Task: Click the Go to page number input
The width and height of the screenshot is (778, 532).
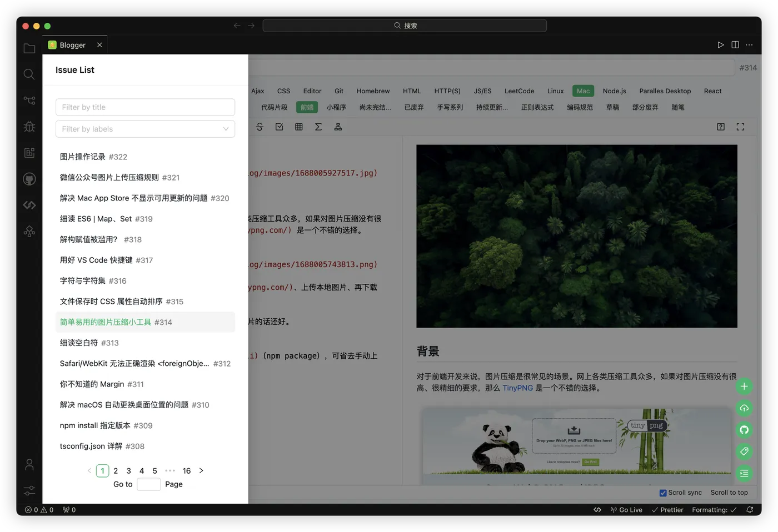Action: click(x=148, y=484)
